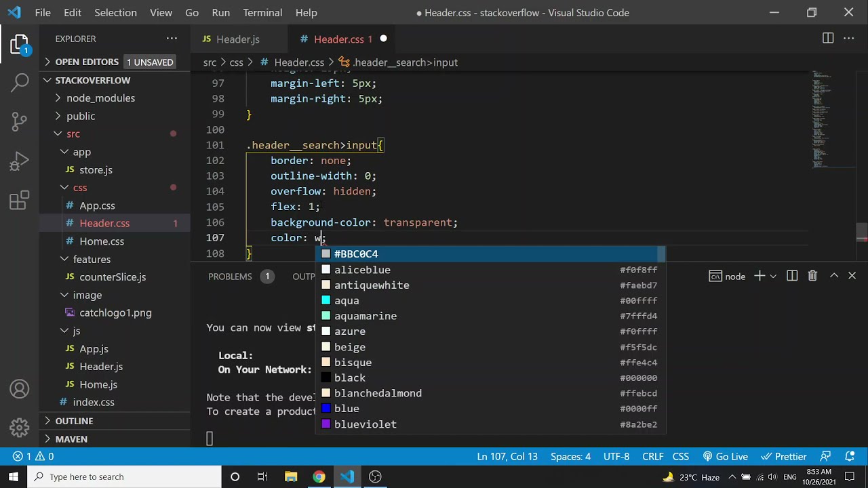
Task: Click the Go Live status bar button
Action: point(725,457)
